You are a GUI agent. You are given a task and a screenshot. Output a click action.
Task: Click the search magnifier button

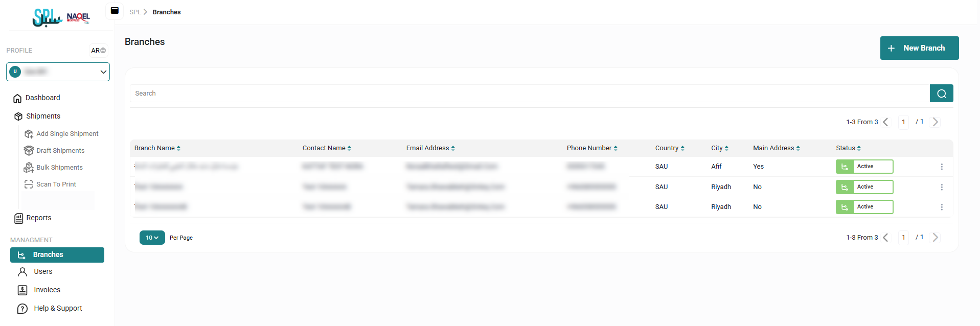click(941, 94)
